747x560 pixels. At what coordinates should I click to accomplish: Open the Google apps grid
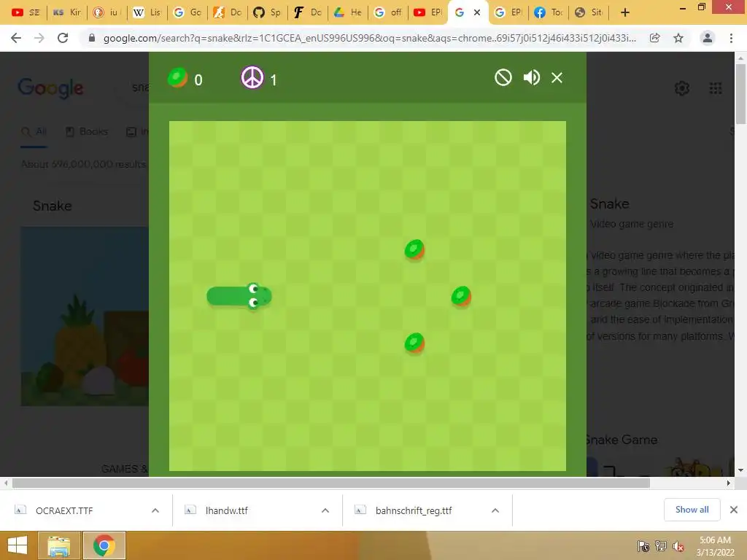tap(716, 88)
